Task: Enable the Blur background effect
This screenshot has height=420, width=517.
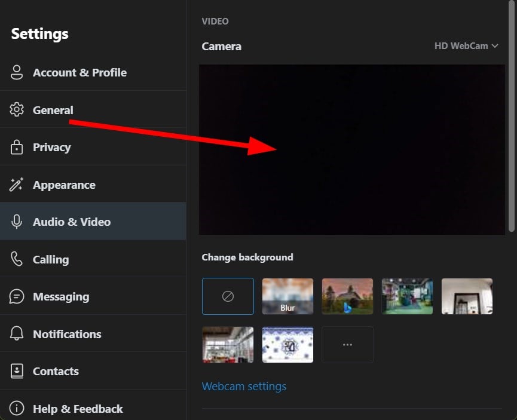Action: coord(288,296)
